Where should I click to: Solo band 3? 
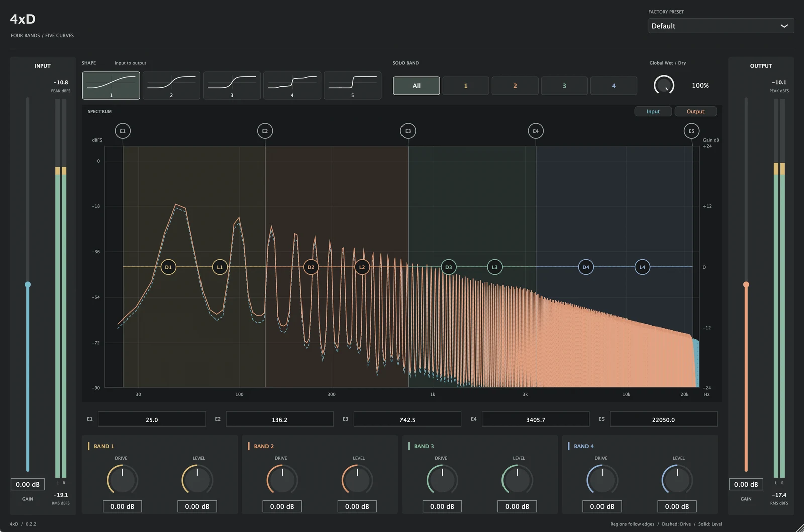tap(564, 86)
